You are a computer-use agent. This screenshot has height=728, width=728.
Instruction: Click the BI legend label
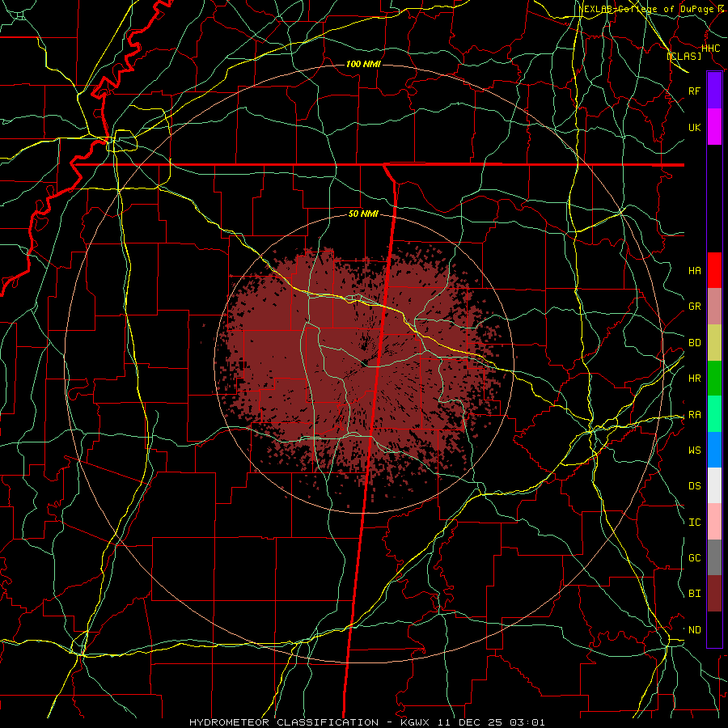pos(694,594)
